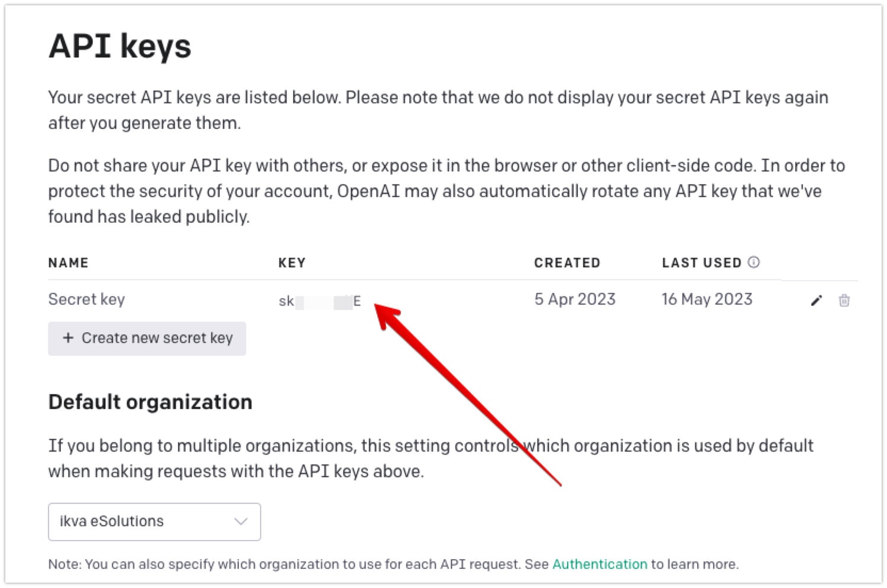This screenshot has height=588, width=887.
Task: Select the Secret key name in table
Action: coord(86,300)
